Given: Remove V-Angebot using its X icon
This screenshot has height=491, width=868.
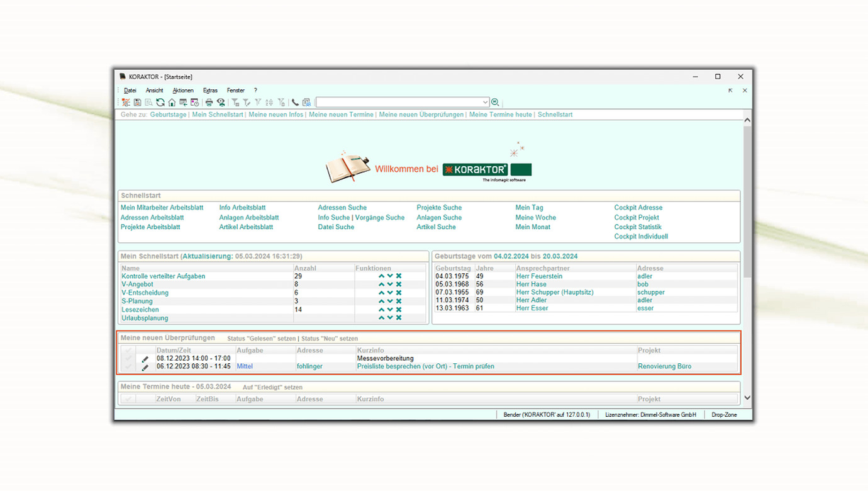Looking at the screenshot, I should click(x=399, y=285).
